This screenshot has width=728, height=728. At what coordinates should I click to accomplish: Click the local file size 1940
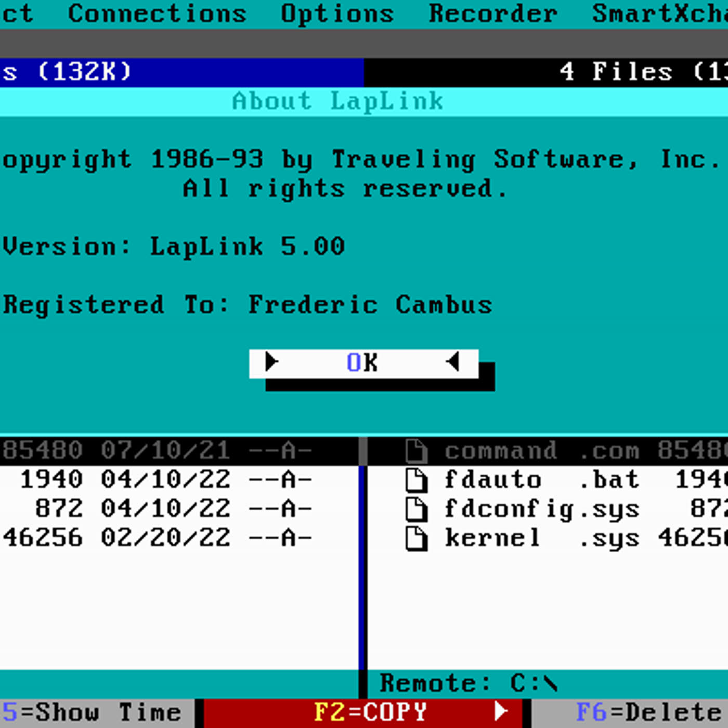coord(51,479)
